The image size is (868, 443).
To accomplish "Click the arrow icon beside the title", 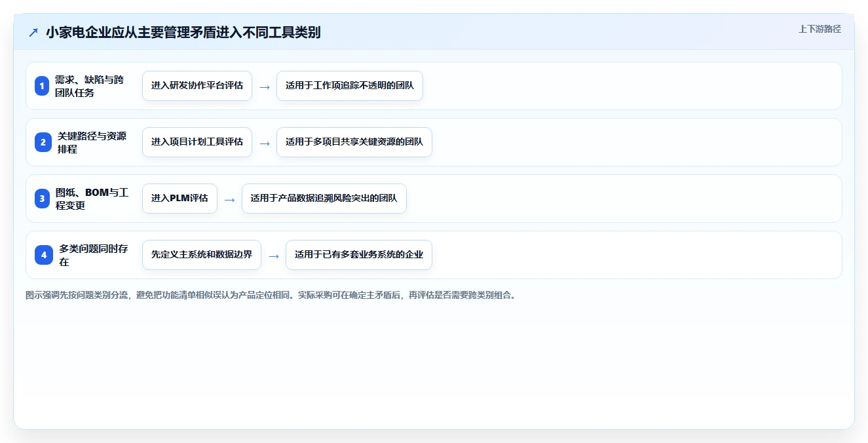I will (33, 32).
